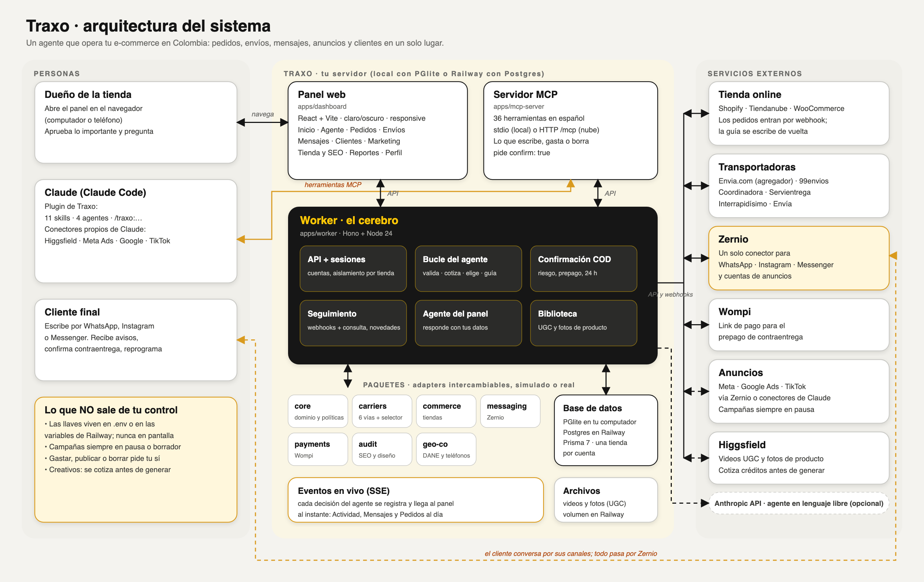The image size is (924, 582).
Task: Click the 'apps/mcp-server' path text
Action: [519, 106]
